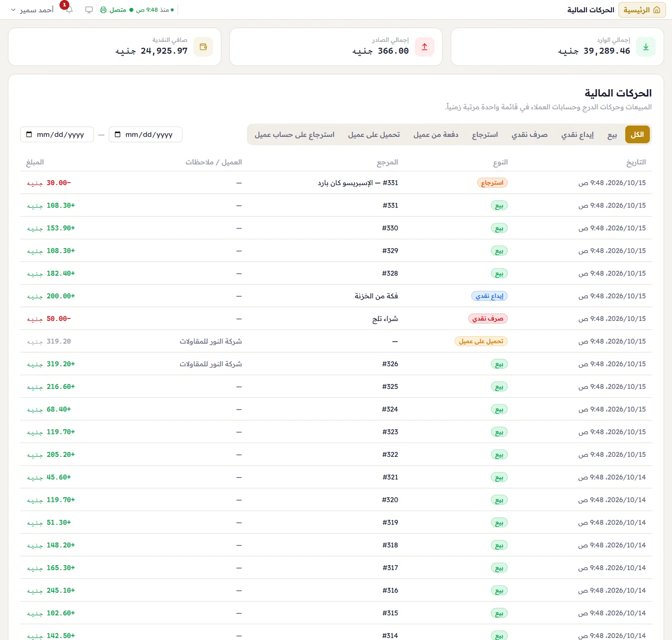Screen dimensions: 672x640
Task: Open calendar picker on end date field
Action: coord(29,134)
